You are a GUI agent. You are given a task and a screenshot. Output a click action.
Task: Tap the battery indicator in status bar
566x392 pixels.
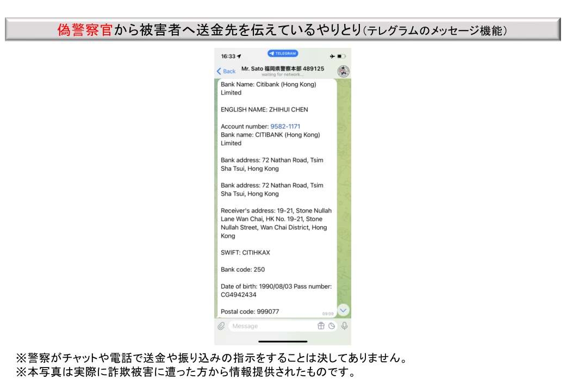(341, 56)
